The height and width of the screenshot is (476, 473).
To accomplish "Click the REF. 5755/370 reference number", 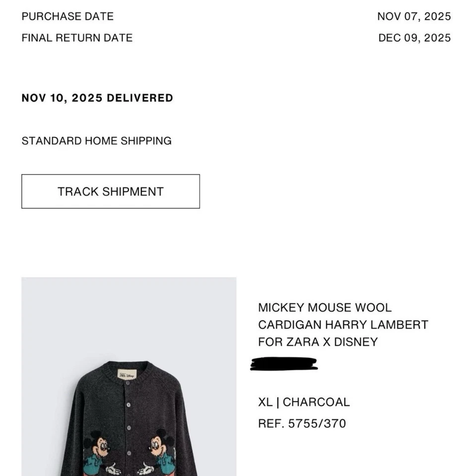I will (x=301, y=423).
